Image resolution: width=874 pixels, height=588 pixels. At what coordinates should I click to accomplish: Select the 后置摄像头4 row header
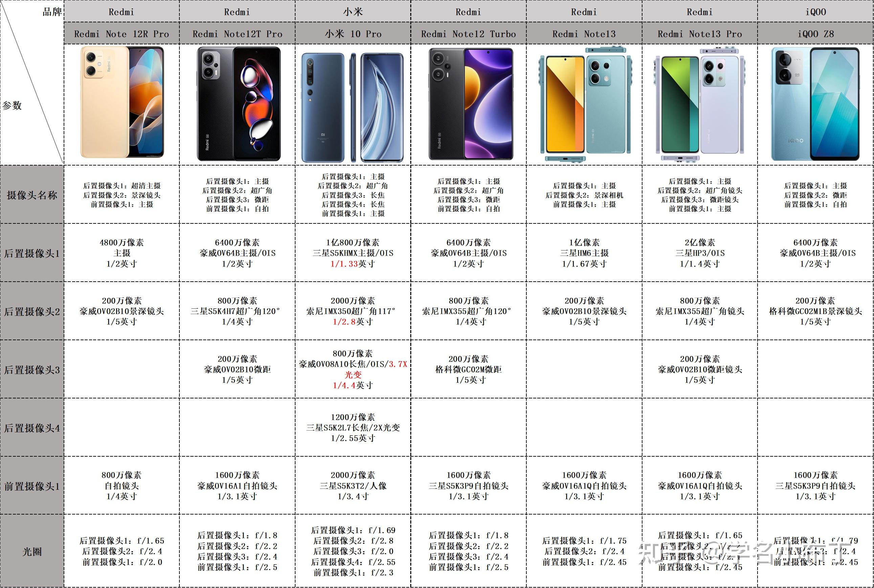click(32, 428)
